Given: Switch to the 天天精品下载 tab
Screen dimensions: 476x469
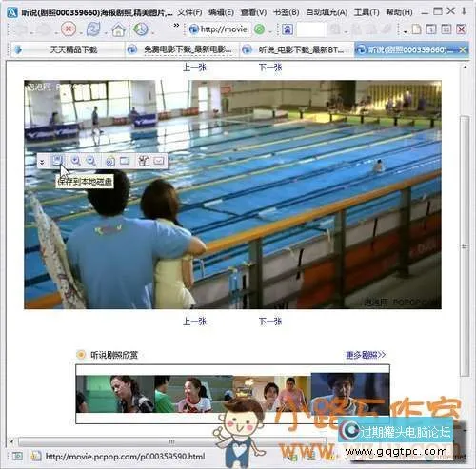Looking at the screenshot, I should (68, 49).
